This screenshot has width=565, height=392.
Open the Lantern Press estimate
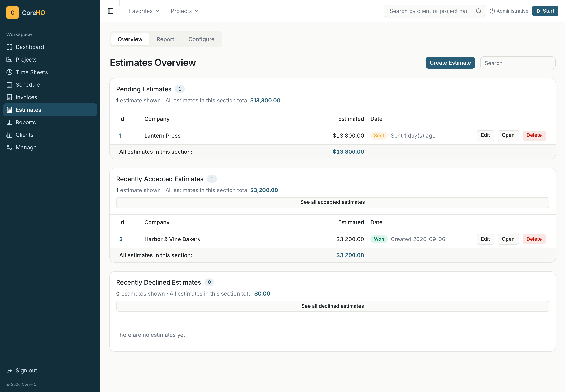(x=508, y=135)
